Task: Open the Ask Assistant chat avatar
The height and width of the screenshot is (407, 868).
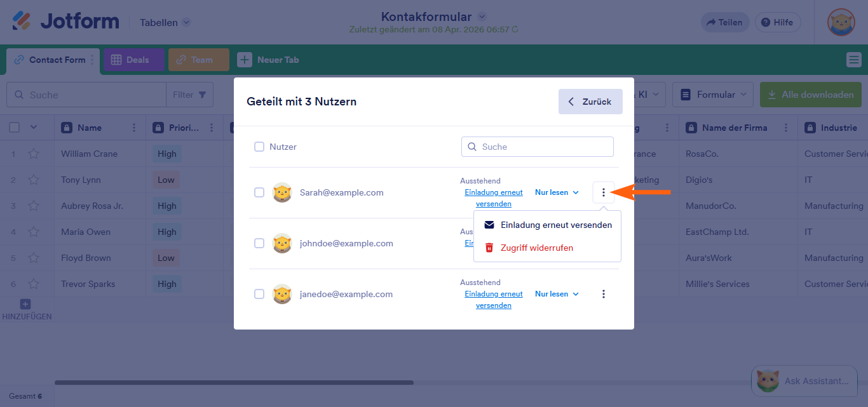Action: coord(768,381)
